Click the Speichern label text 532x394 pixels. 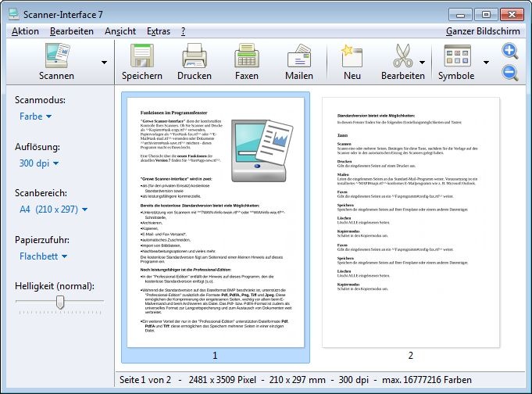tap(142, 76)
